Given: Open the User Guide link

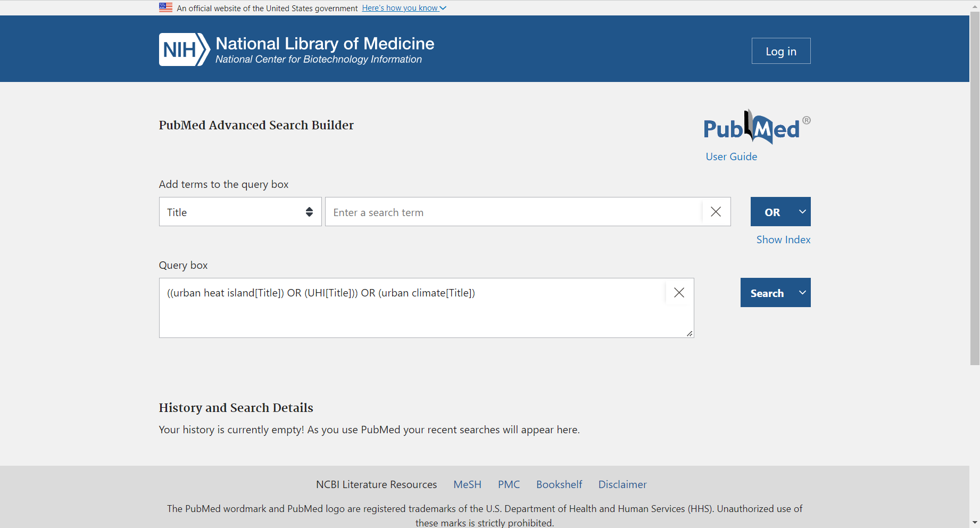Looking at the screenshot, I should [732, 156].
